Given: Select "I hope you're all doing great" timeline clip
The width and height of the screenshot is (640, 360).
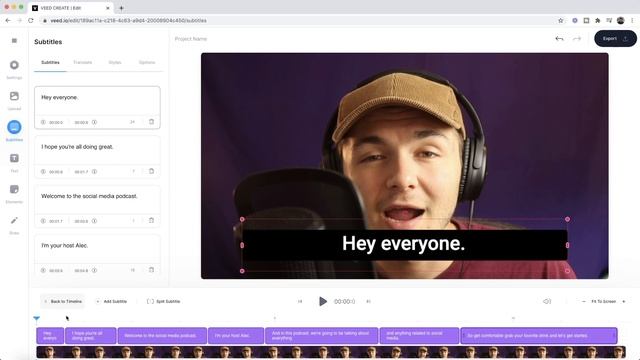Looking at the screenshot, I should [x=91, y=336].
